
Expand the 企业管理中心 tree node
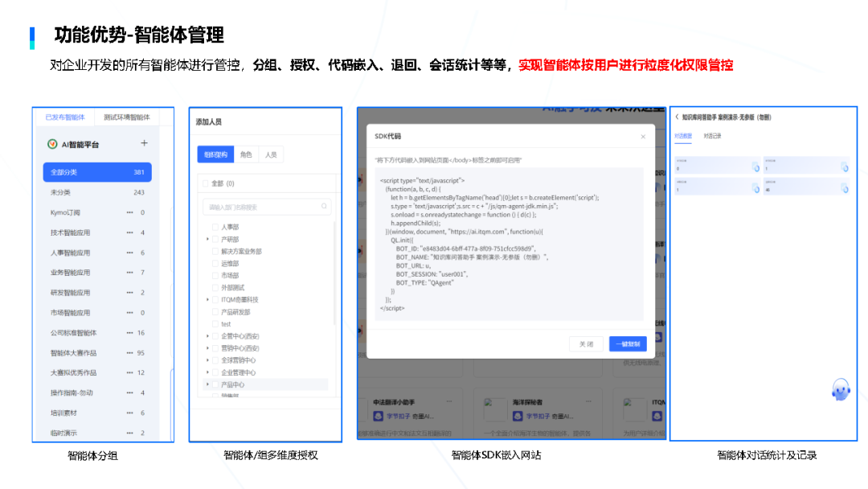point(207,372)
